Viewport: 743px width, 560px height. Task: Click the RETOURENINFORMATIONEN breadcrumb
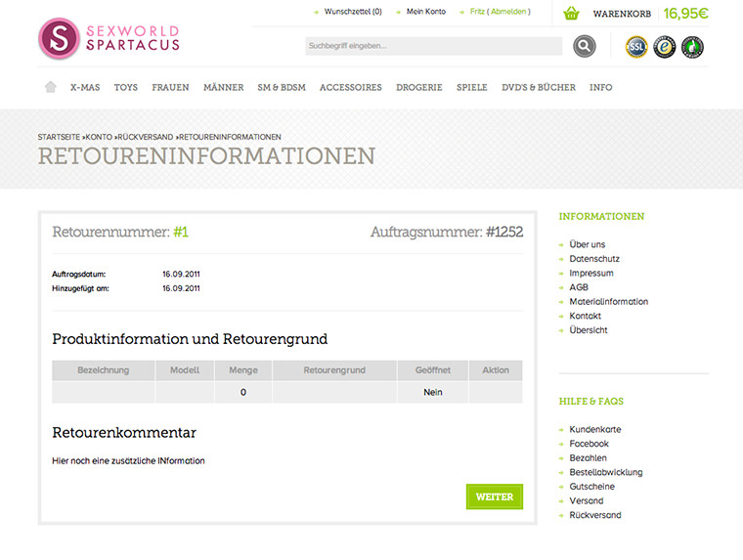tap(230, 137)
